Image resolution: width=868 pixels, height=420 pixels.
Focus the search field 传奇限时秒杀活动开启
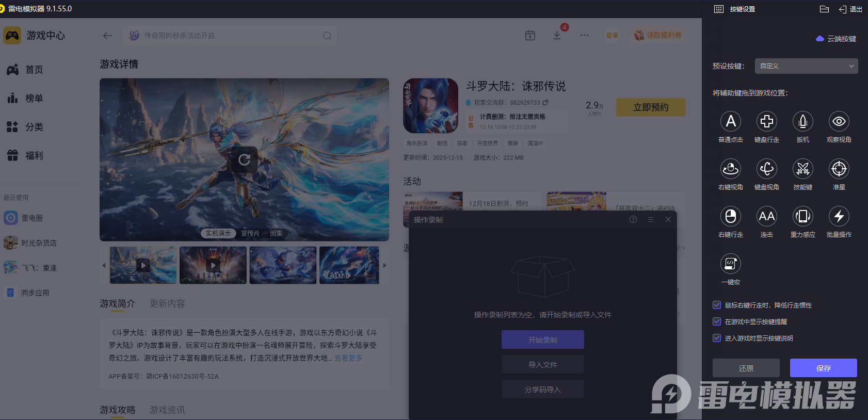[x=230, y=36]
